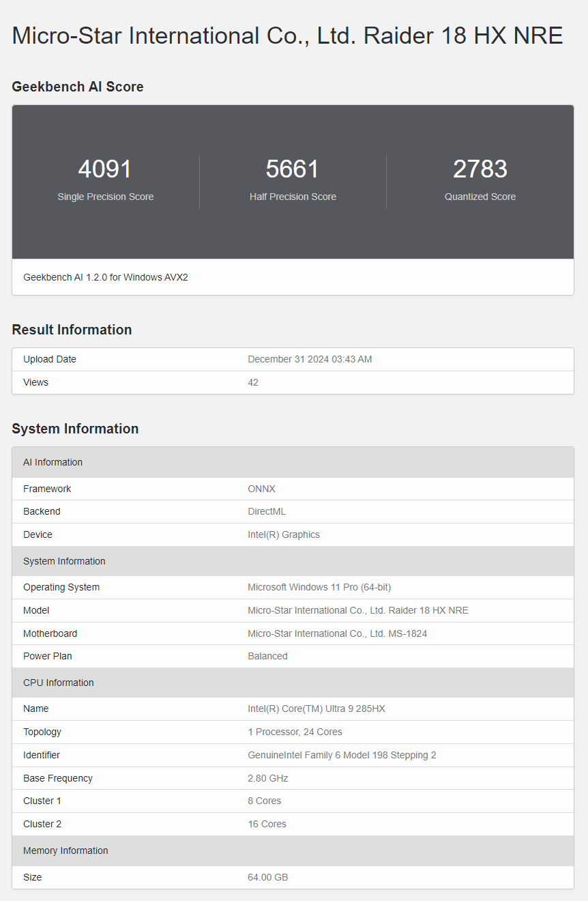The image size is (588, 901).
Task: Open the Geekbench AI 1.2.0 for Windows AVX2 link
Action: [106, 277]
